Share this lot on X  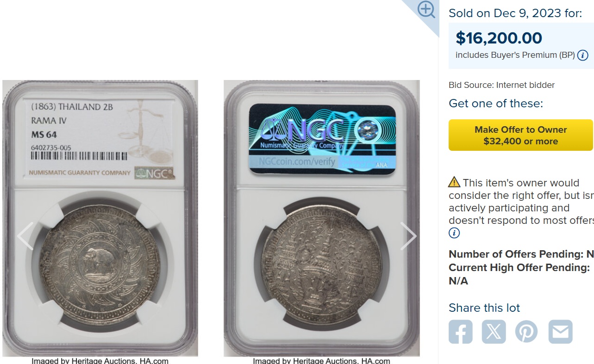click(x=494, y=332)
